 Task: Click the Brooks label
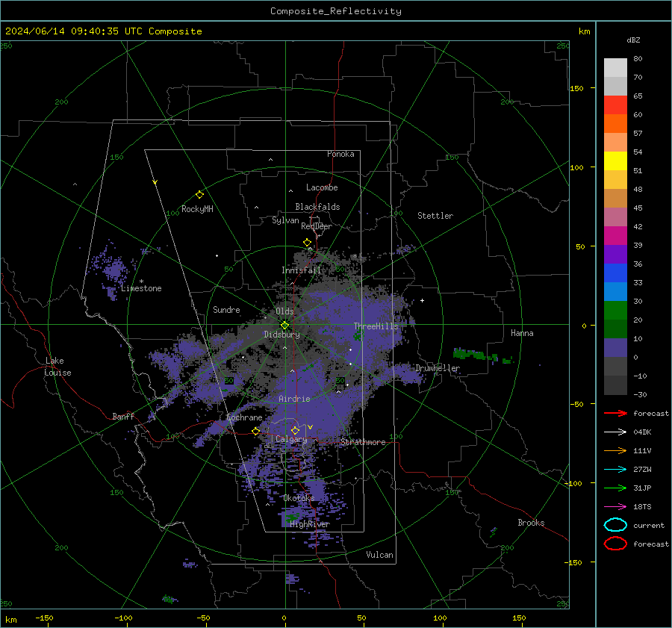(x=531, y=523)
